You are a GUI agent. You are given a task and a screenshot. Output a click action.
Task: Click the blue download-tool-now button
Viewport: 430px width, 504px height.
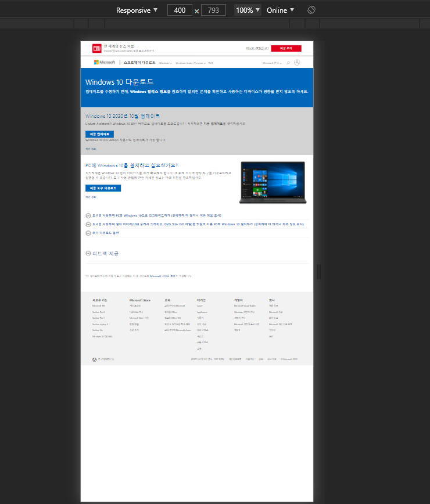tap(103, 188)
